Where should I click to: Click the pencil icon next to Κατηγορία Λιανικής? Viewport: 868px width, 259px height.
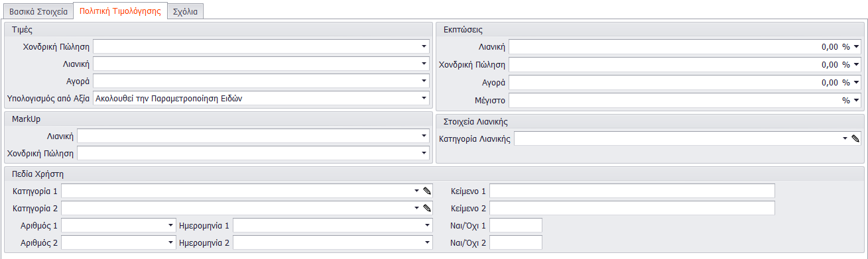click(x=855, y=139)
